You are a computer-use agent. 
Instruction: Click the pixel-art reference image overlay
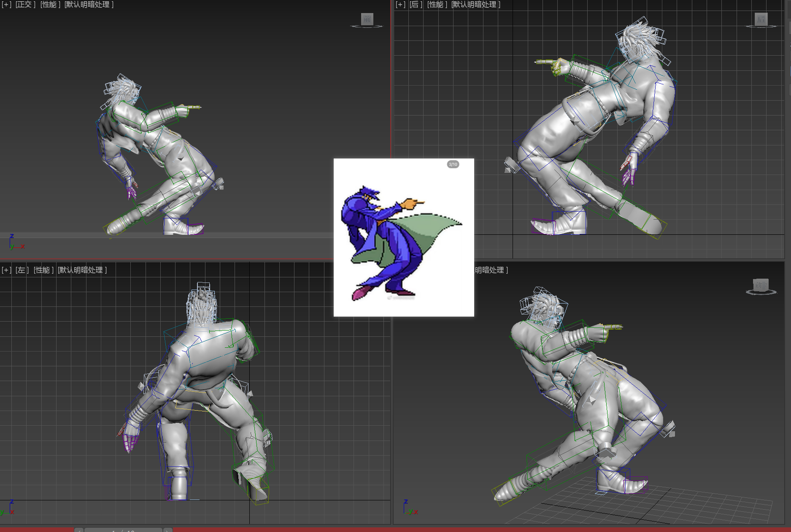pyautogui.click(x=404, y=237)
